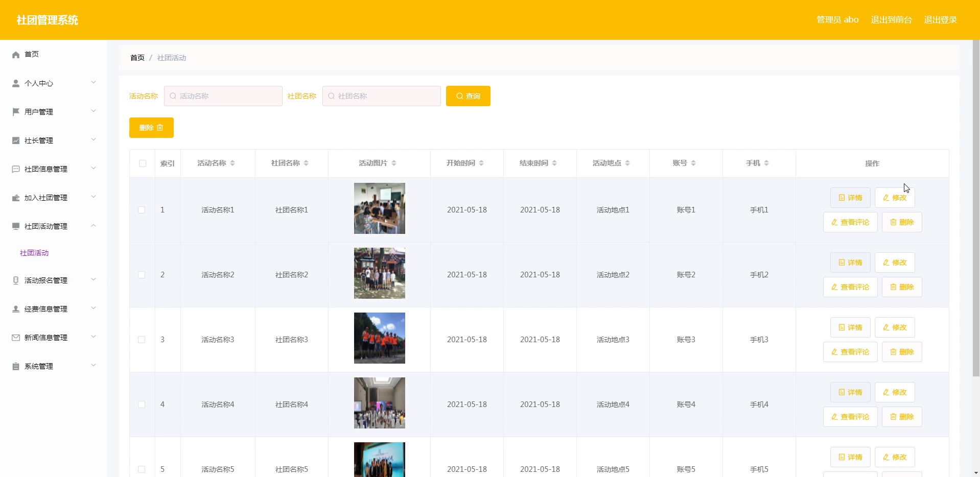This screenshot has height=477, width=980.
Task: Expand the 个人中心 menu chevron
Action: [x=94, y=82]
